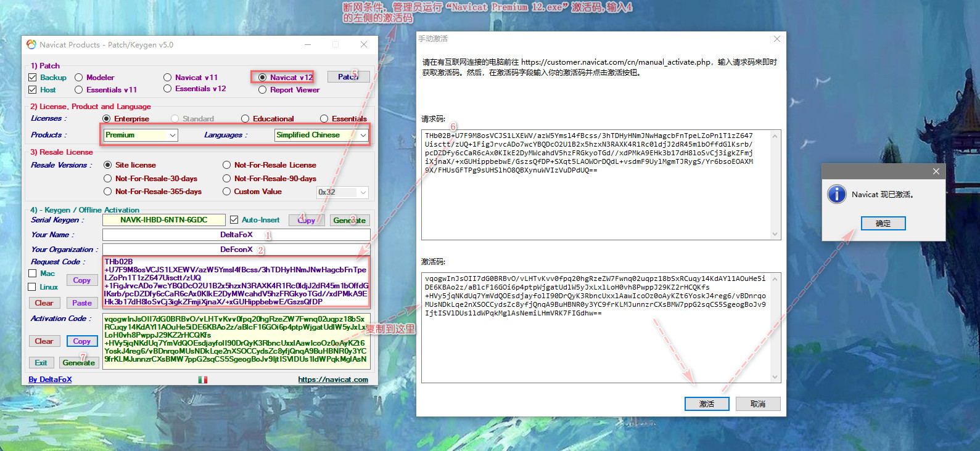Generate the activation code
Image resolution: width=980 pixels, height=451 pixels.
[79, 362]
